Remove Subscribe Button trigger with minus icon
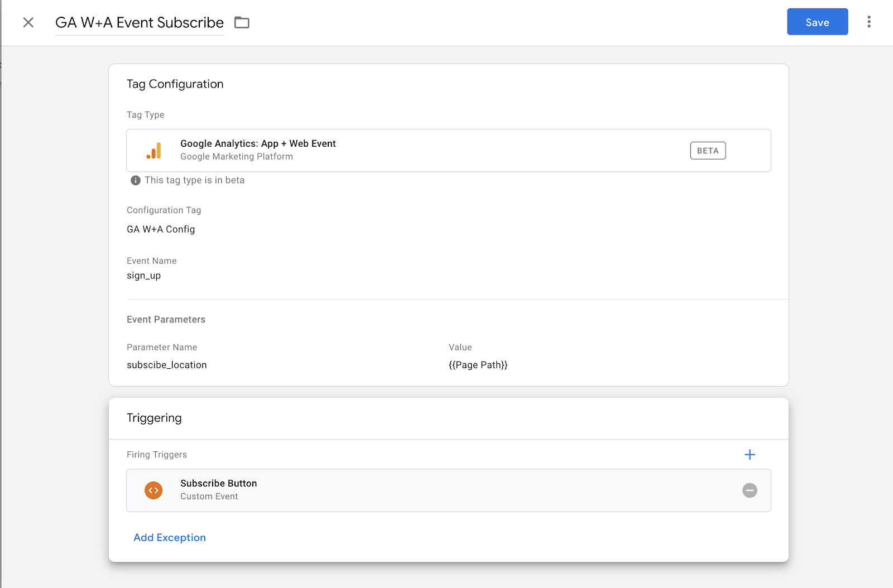The width and height of the screenshot is (893, 588). 750,490
